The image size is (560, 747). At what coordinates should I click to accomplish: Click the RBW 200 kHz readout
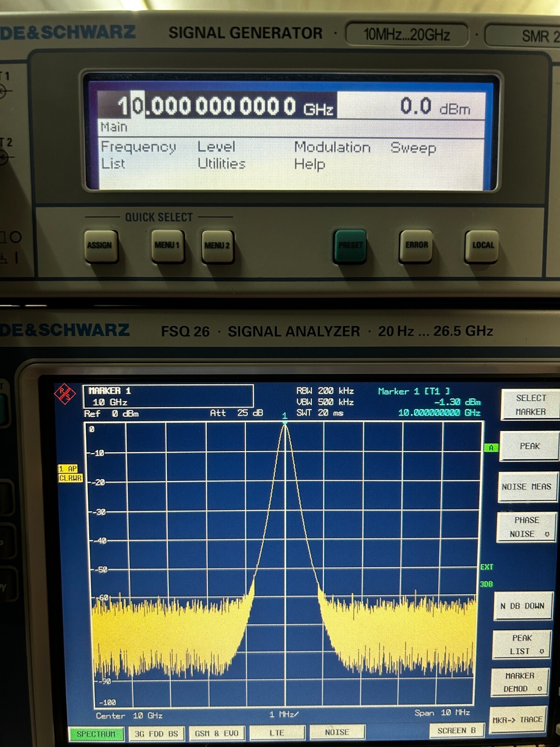point(325,391)
